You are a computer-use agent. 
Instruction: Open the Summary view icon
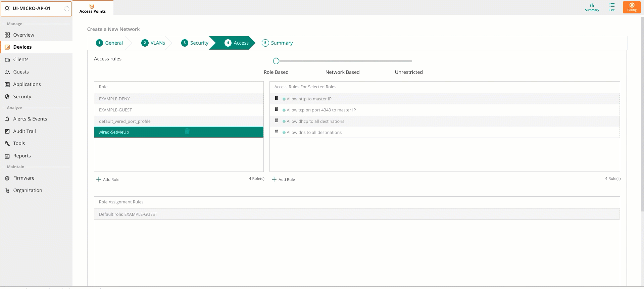(x=592, y=5)
